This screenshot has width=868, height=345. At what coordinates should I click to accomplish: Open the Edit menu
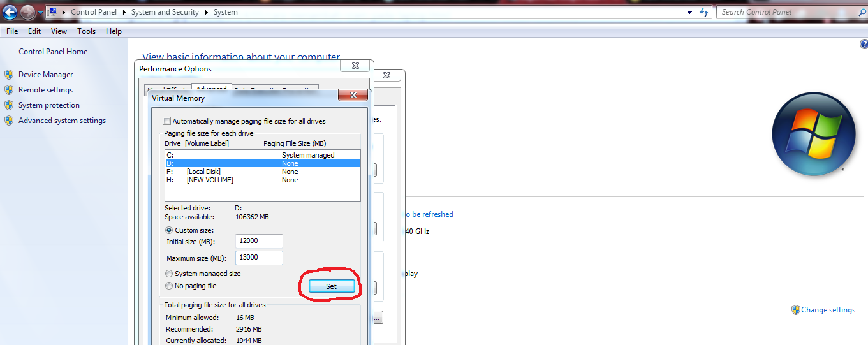click(34, 31)
